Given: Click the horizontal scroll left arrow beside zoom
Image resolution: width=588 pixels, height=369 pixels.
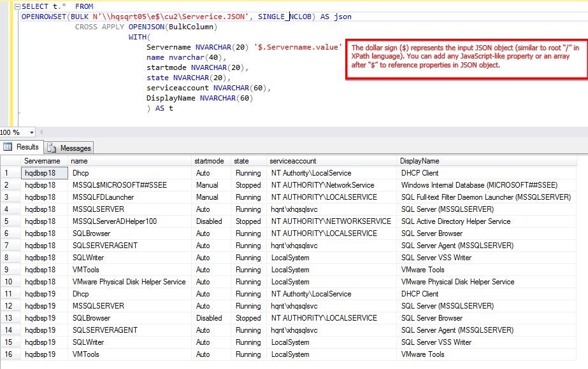Looking at the screenshot, I should tap(41, 132).
